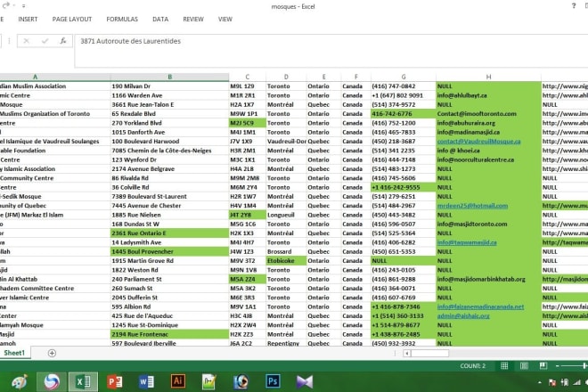Screen dimensions: 588x392
Task: Switch to Normal view in status bar
Action: click(x=504, y=366)
